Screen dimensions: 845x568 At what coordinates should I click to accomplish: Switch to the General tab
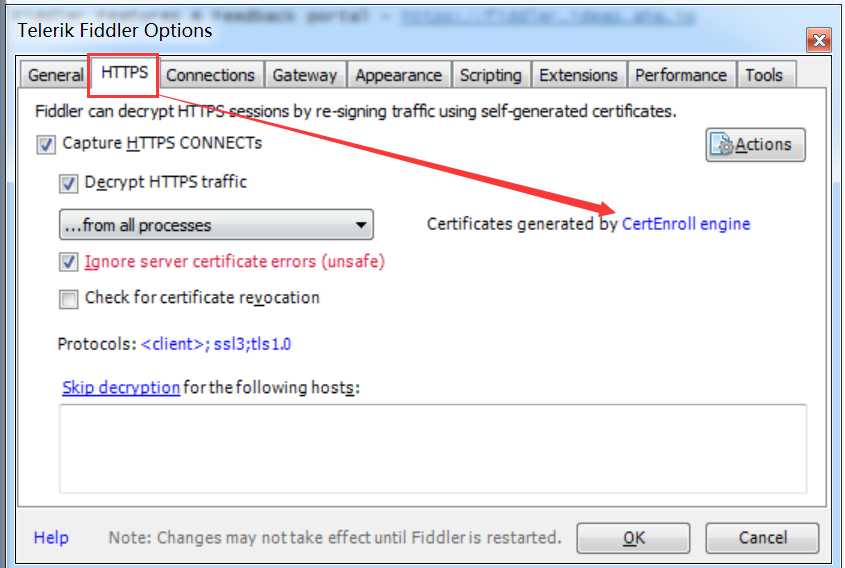click(x=55, y=75)
